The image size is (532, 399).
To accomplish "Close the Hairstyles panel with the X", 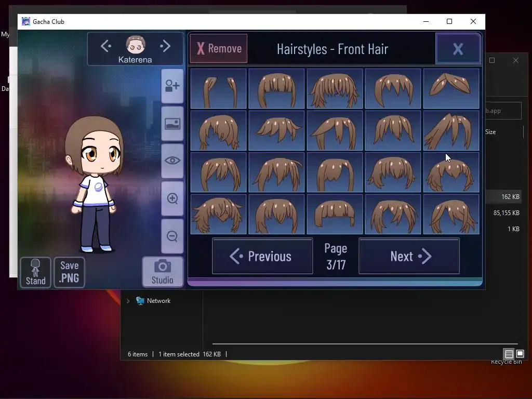I will [x=458, y=49].
